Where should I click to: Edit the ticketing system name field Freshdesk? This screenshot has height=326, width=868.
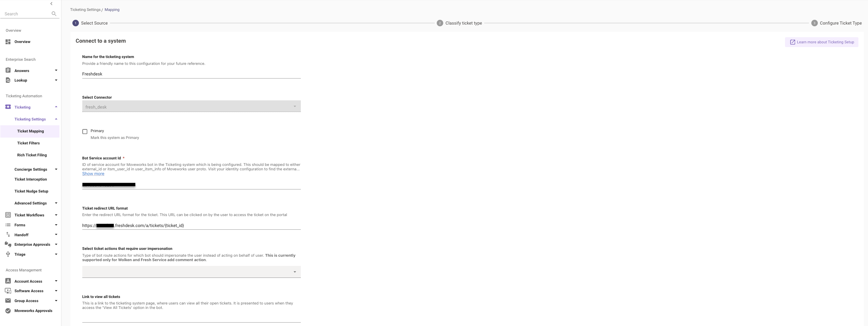click(x=191, y=74)
